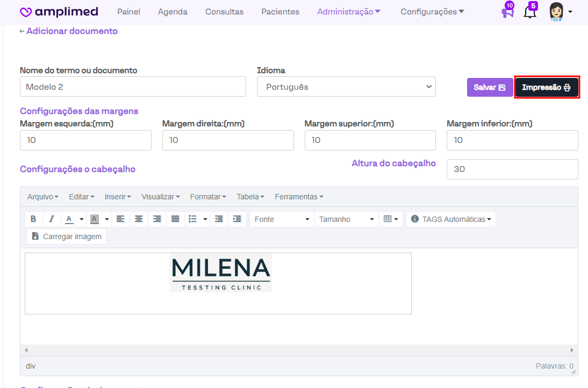
Task: Increase indent in the editor
Action: [x=237, y=219]
